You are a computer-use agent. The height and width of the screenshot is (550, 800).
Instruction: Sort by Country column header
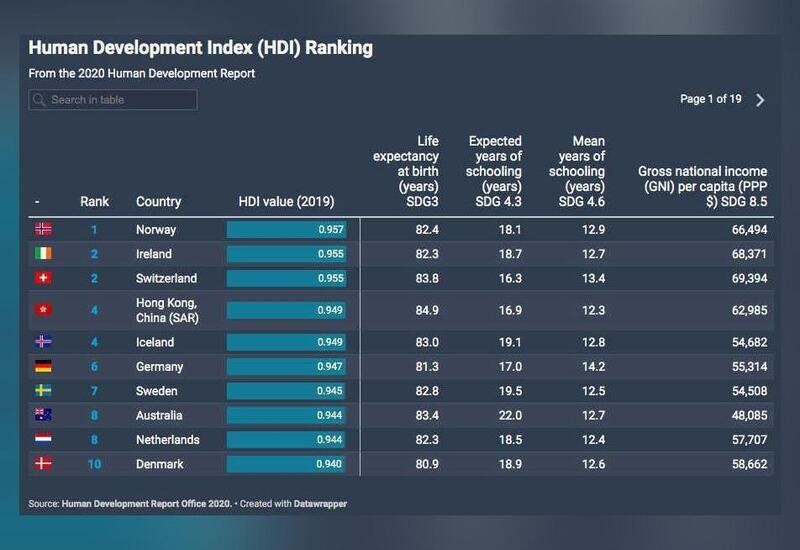click(161, 201)
